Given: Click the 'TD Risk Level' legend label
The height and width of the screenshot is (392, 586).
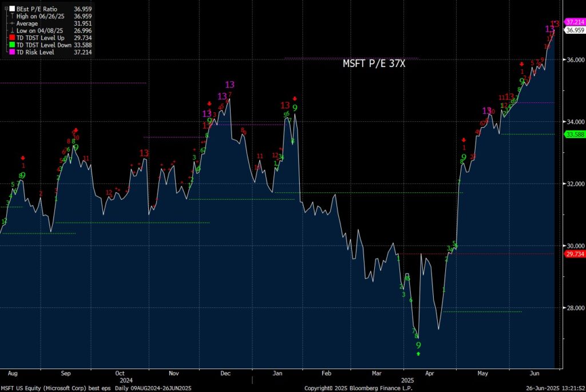Looking at the screenshot, I should click(35, 52).
